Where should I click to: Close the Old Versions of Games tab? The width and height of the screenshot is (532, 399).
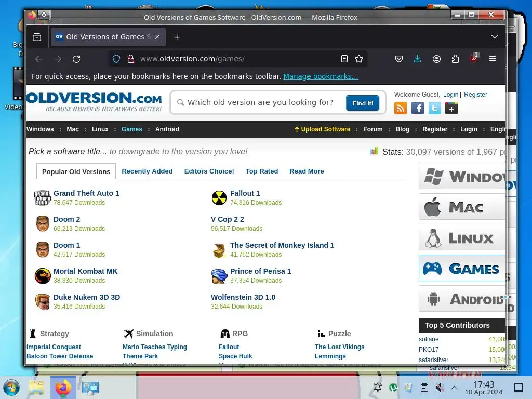[x=157, y=37]
